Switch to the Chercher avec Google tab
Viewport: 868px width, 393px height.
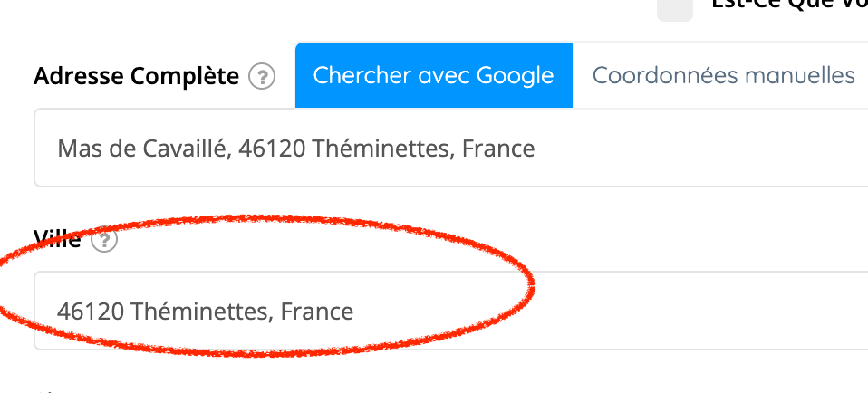click(x=433, y=75)
